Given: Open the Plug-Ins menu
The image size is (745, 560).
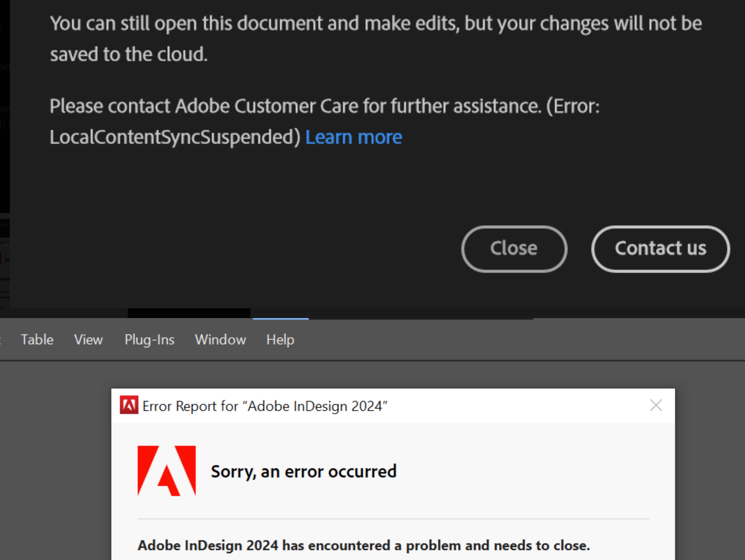Looking at the screenshot, I should (149, 339).
